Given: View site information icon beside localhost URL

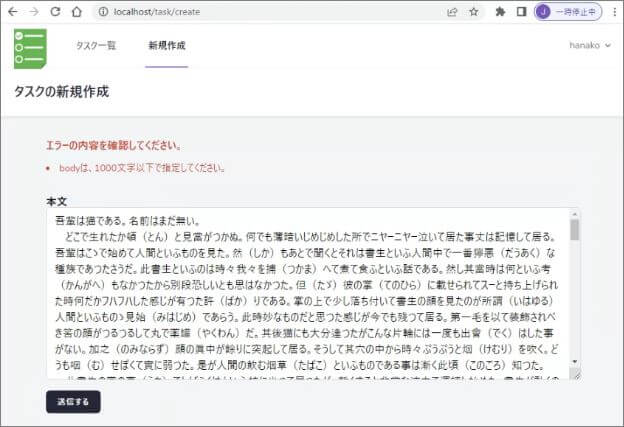Looking at the screenshot, I should [x=103, y=12].
